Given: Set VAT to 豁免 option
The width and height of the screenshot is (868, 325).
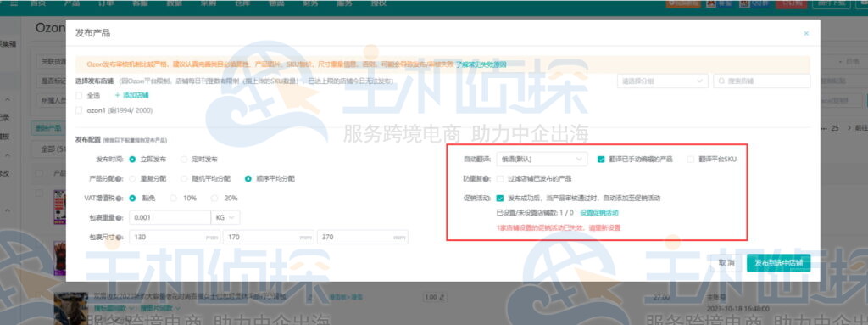Looking at the screenshot, I should pos(132,198).
